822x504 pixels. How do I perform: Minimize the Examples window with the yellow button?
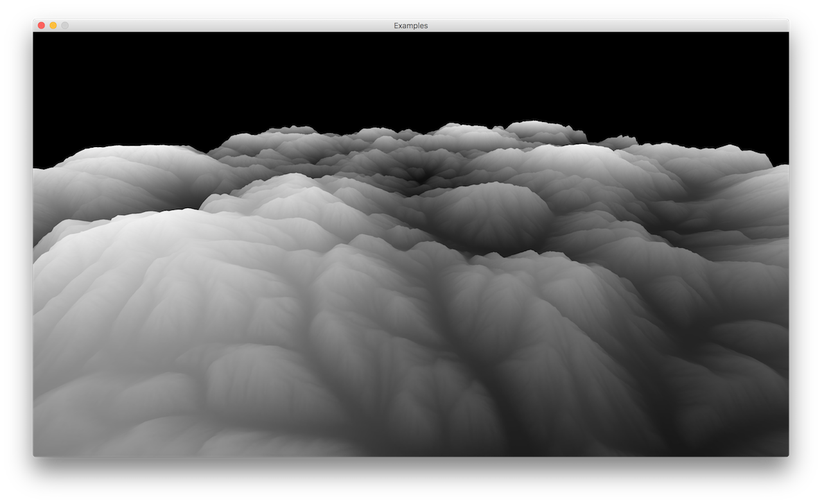[x=53, y=26]
